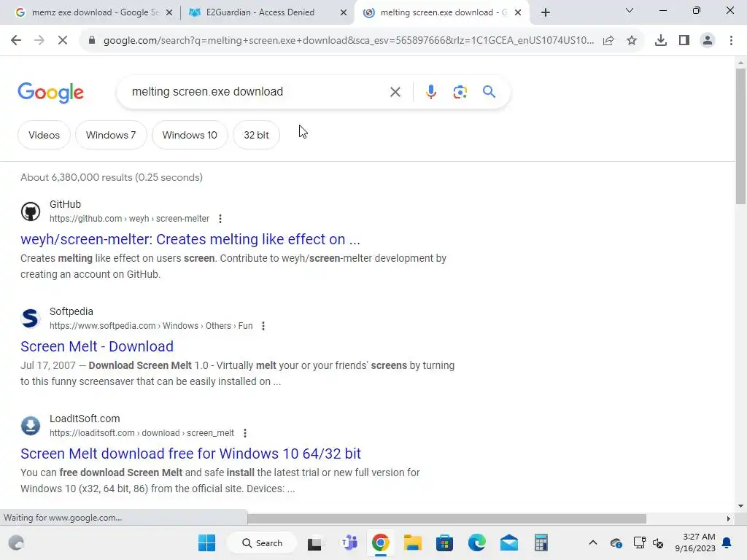
Task: Apply the 32 bit filter chip
Action: (x=256, y=135)
